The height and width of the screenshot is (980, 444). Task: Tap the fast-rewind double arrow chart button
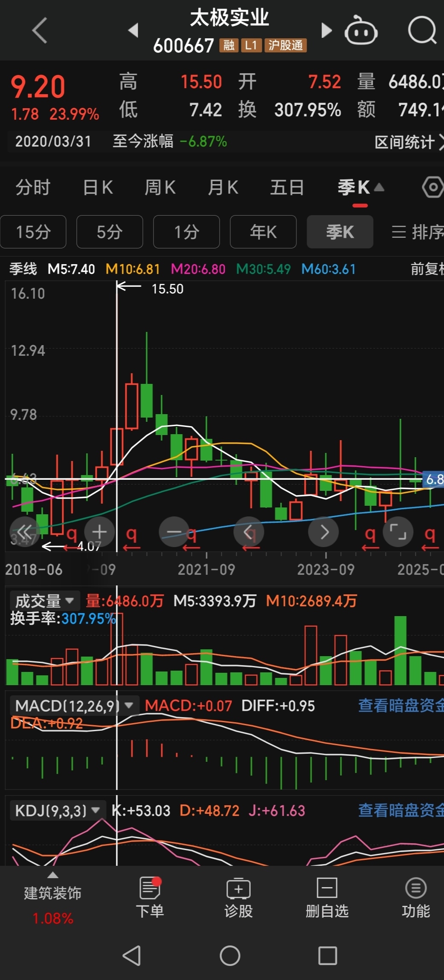click(x=25, y=531)
